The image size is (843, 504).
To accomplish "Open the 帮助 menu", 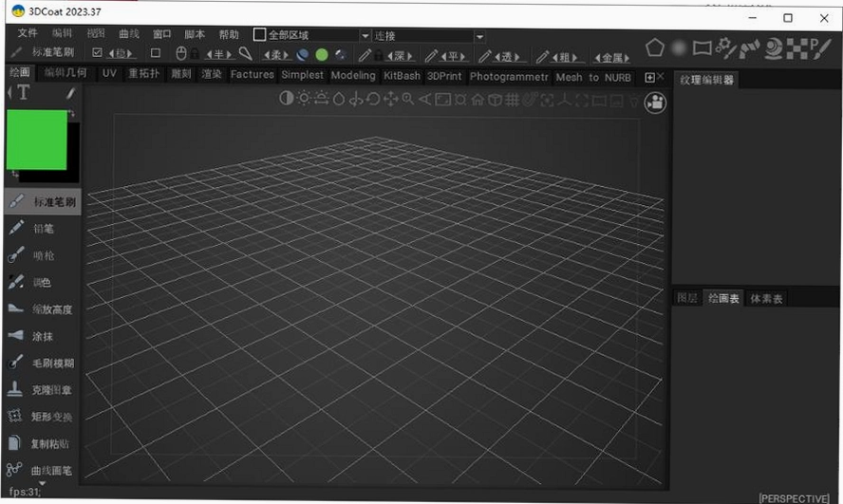I will point(229,34).
